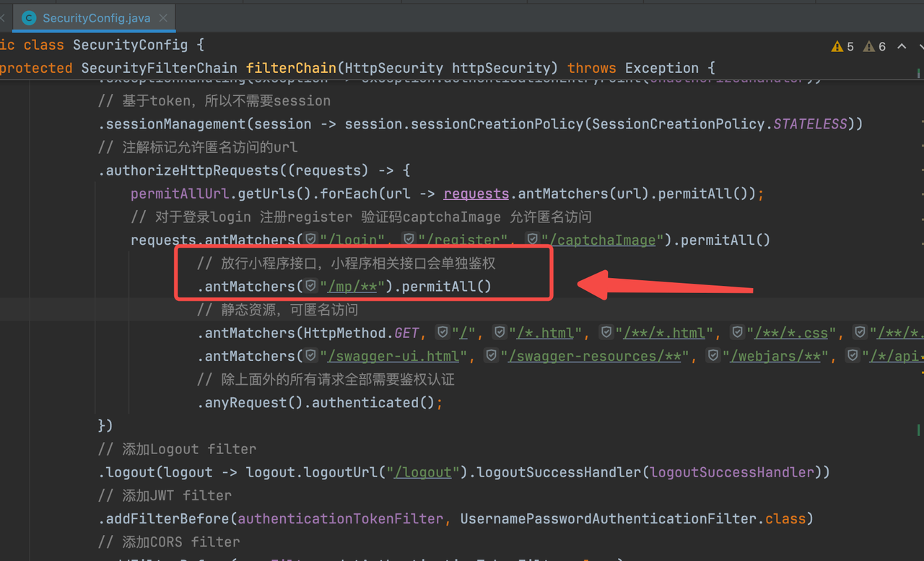
Task: Click comment "// 静态资源，可匿名访问"
Action: click(277, 310)
